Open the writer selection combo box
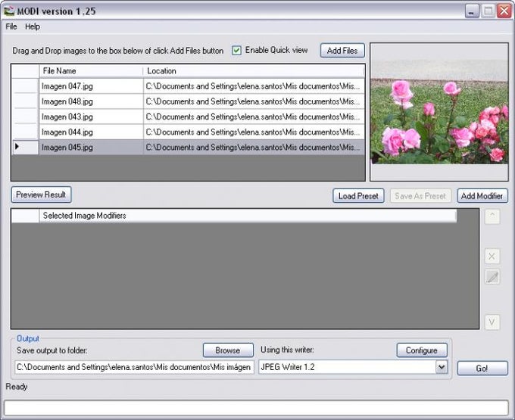Screen dimensions: 515x420 click(353, 367)
